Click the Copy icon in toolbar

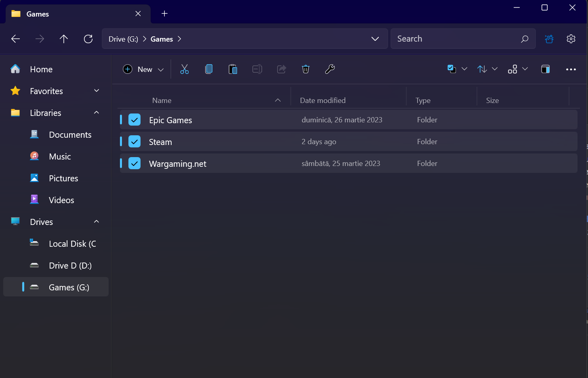tap(209, 69)
